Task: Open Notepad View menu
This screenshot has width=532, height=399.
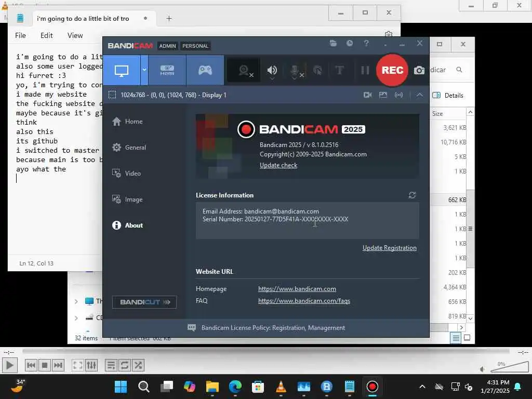Action: 75,35
